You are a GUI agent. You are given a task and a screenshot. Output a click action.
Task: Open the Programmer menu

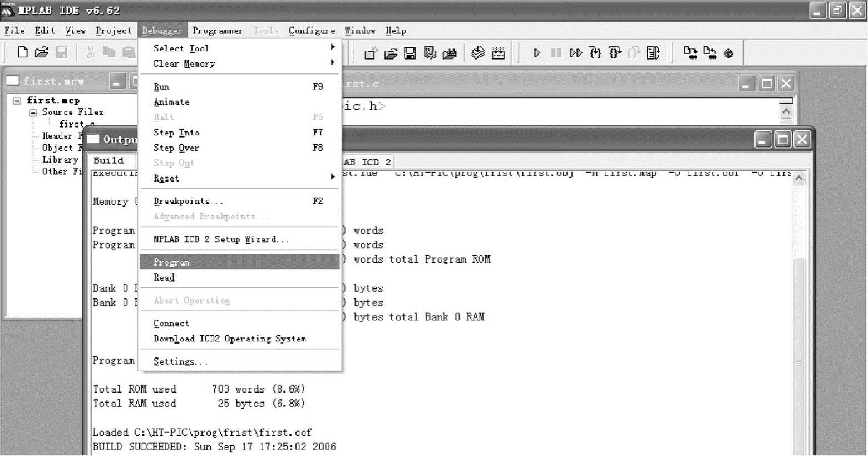click(218, 31)
